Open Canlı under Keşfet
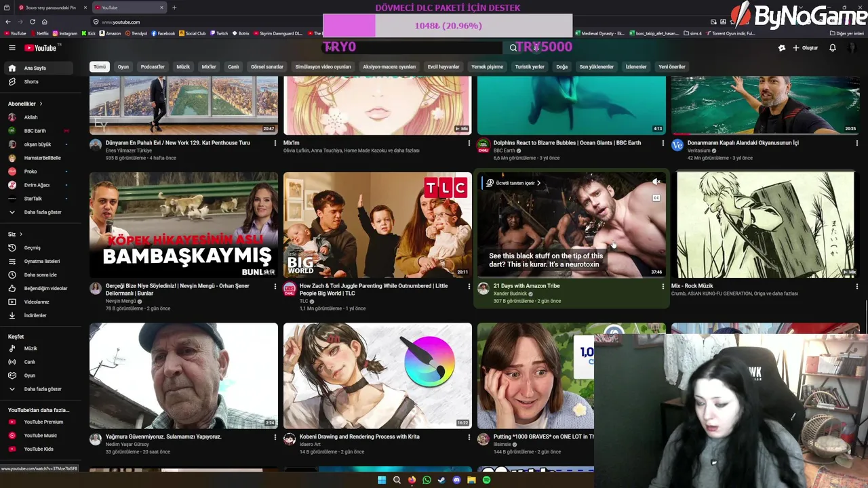The image size is (868, 488). [38, 362]
